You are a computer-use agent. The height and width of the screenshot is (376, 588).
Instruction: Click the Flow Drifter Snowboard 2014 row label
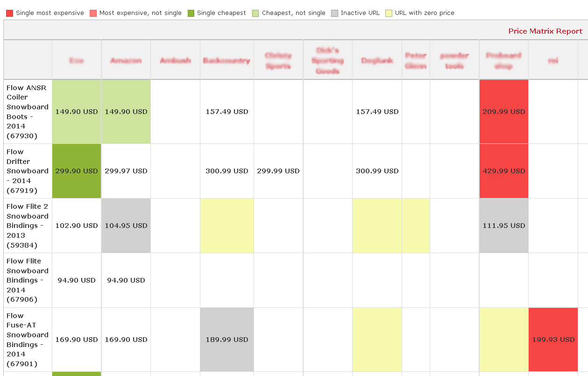[x=28, y=171]
